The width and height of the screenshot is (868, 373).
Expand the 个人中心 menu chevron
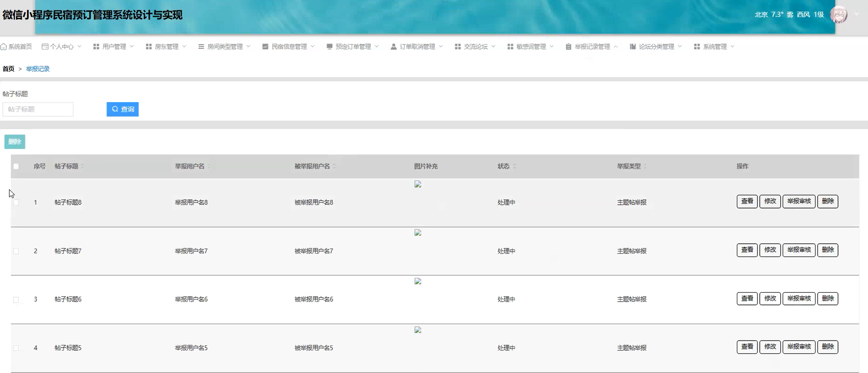80,46
